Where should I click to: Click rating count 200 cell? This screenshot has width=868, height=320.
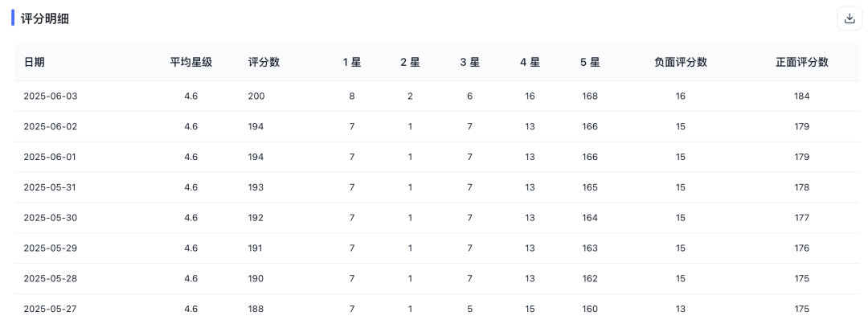point(256,96)
